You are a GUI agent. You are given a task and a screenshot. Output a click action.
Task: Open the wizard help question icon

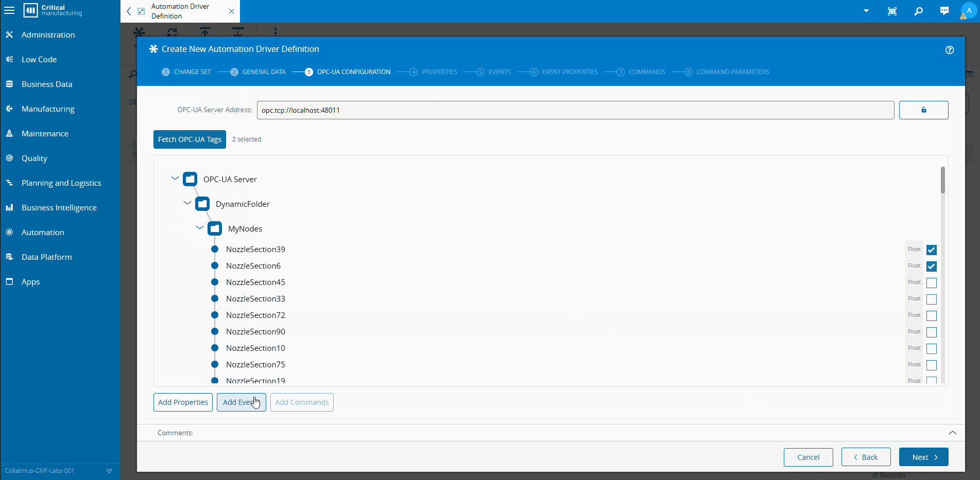click(x=950, y=50)
